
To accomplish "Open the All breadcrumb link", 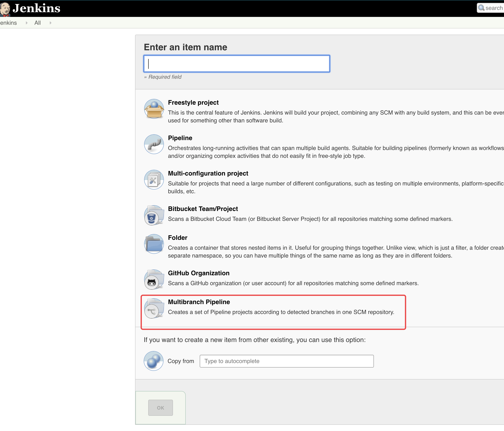I will point(37,23).
